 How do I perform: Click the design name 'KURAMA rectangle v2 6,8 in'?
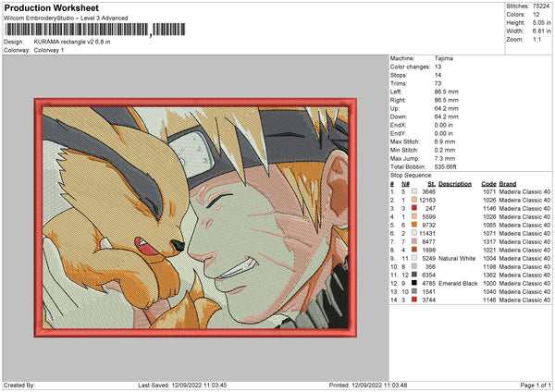tap(72, 42)
